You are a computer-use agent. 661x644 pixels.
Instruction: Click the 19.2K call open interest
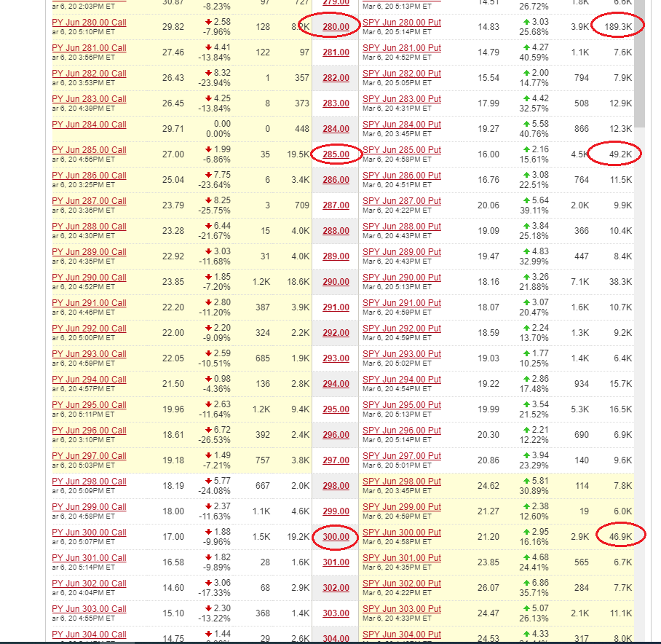[298, 536]
